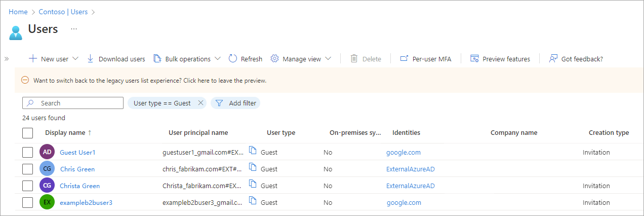
Task: Click the Refresh icon in toolbar
Action: (x=233, y=59)
